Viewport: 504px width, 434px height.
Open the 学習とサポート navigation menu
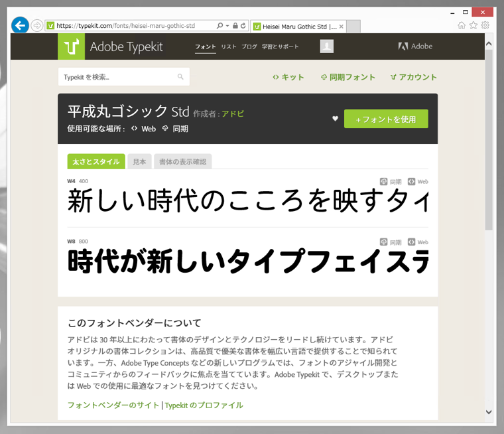281,46
